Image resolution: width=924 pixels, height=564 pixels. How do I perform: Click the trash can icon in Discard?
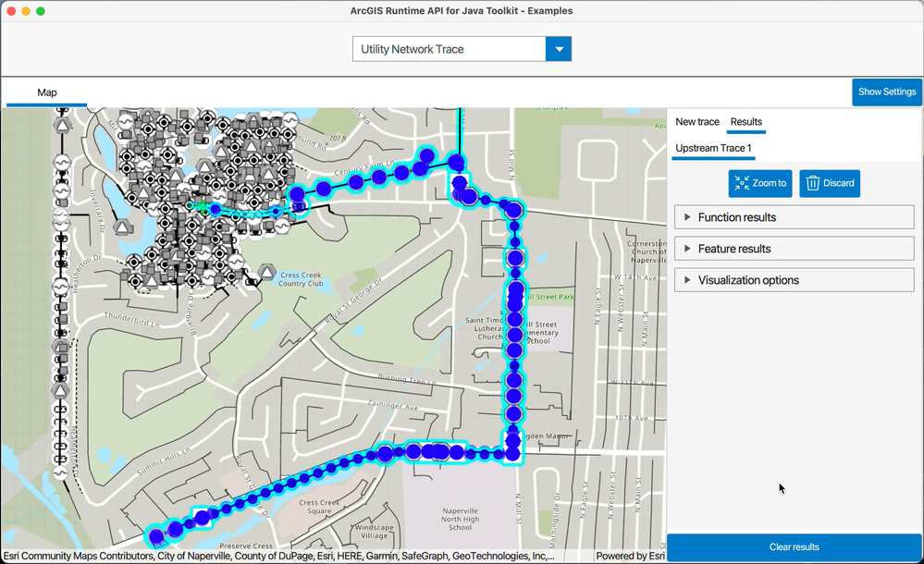pyautogui.click(x=813, y=183)
